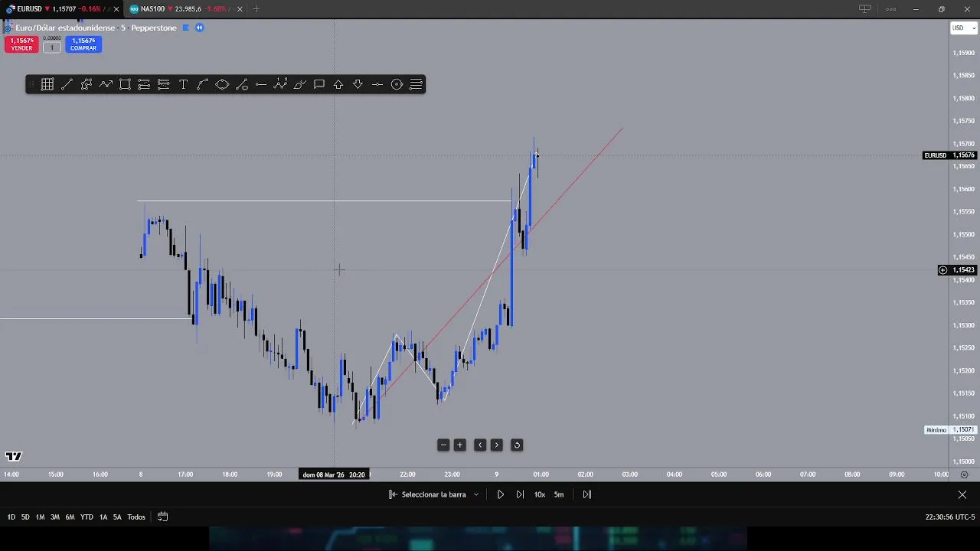
Task: Select the polyline path tool
Action: (x=87, y=84)
